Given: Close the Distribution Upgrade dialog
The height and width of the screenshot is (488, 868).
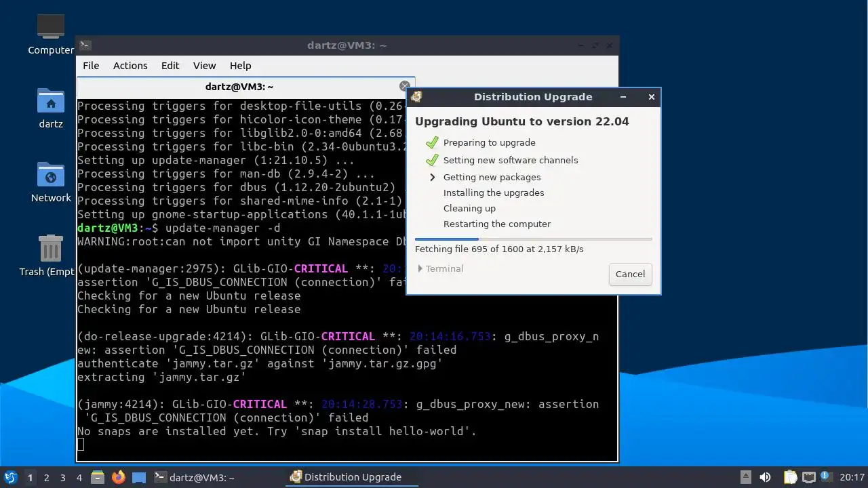Looking at the screenshot, I should 652,97.
